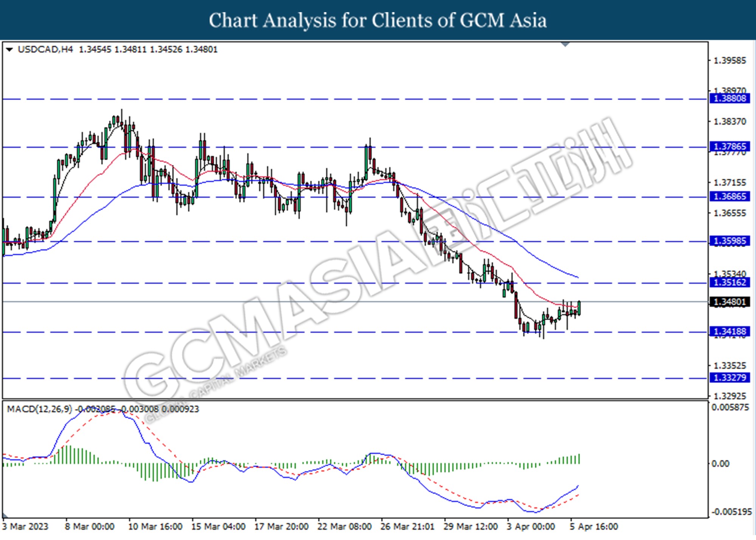The image size is (756, 540).
Task: Select the 1.35985 price level label
Action: click(x=730, y=241)
